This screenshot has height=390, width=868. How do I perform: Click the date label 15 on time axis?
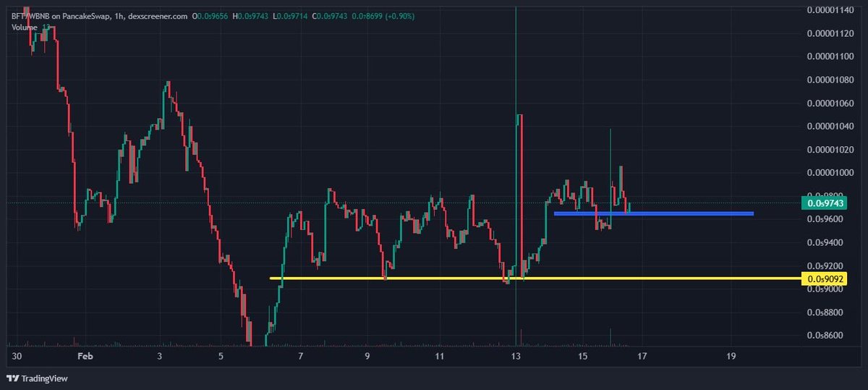coord(582,357)
